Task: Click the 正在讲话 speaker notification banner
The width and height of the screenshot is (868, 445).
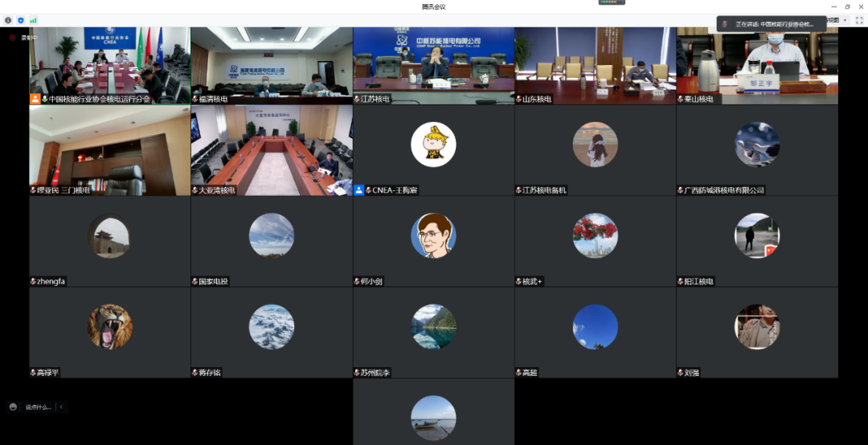Action: tap(773, 24)
